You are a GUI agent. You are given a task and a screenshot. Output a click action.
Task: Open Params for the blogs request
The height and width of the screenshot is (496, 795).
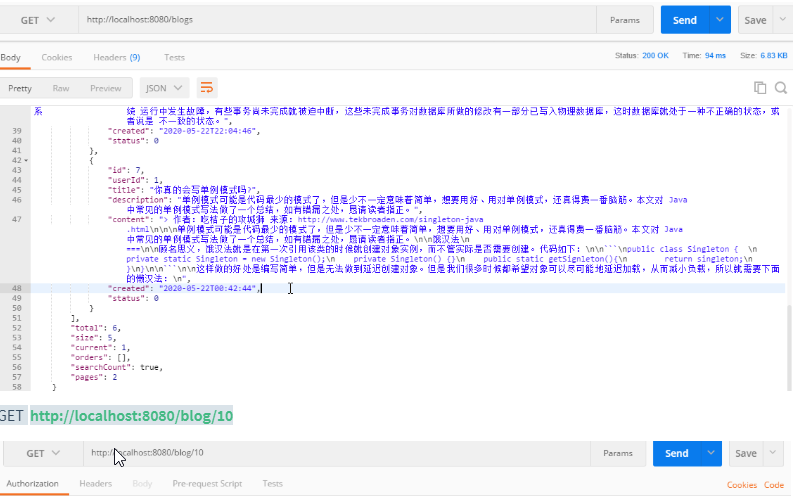click(x=625, y=20)
